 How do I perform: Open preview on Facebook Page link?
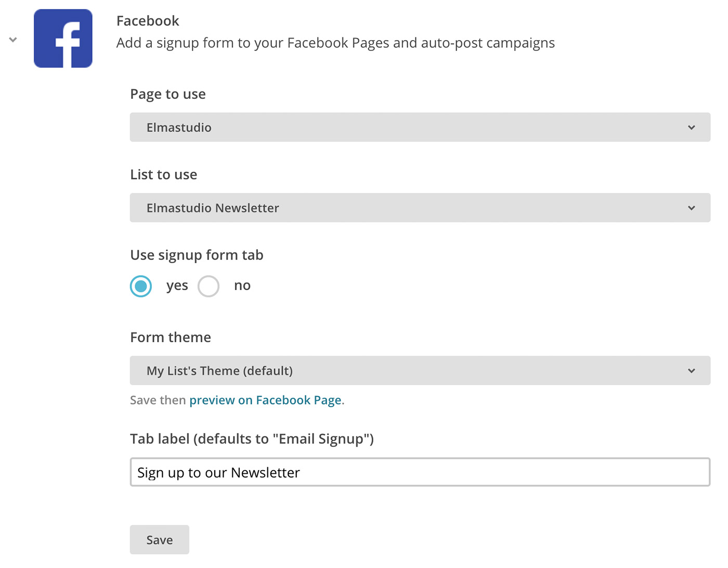coord(265,400)
